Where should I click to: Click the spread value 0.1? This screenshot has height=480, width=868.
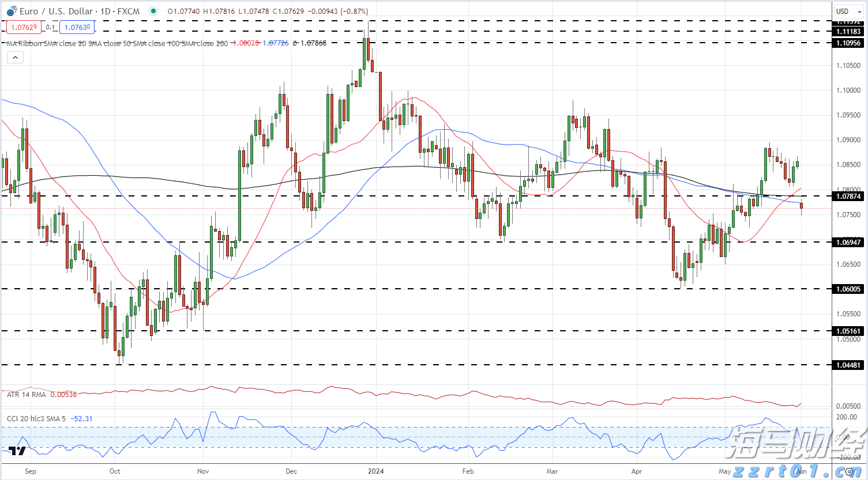(51, 27)
